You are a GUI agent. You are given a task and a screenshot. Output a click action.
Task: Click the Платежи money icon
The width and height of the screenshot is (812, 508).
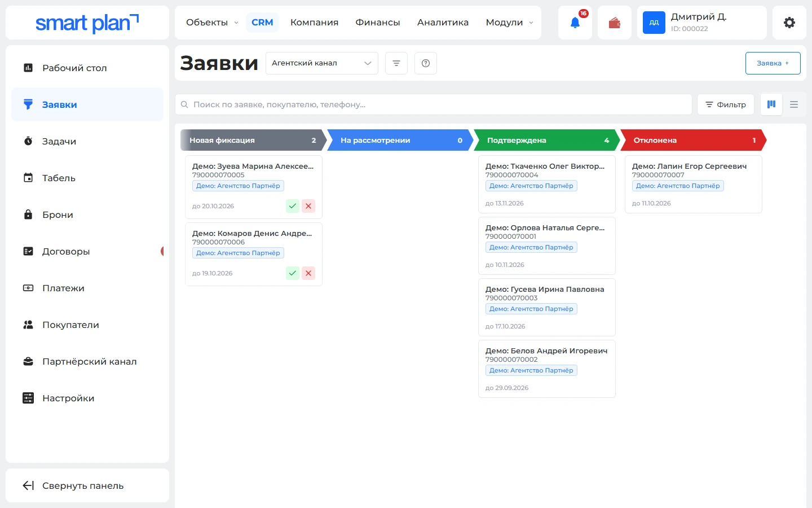coord(28,288)
